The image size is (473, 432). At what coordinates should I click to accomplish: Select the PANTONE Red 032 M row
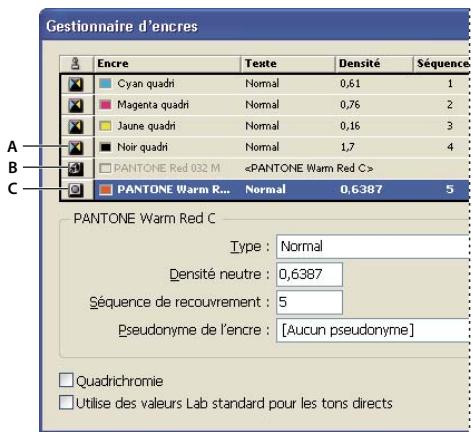point(265,168)
